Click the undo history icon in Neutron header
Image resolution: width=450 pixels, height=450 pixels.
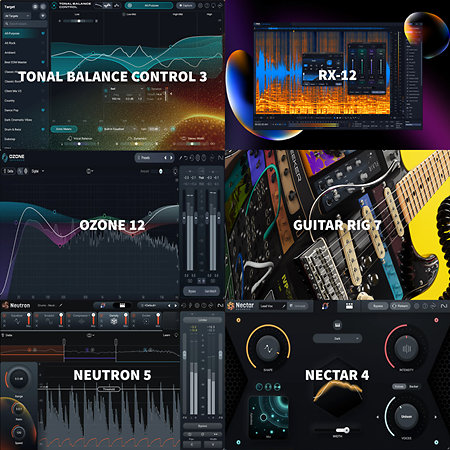coord(184,305)
